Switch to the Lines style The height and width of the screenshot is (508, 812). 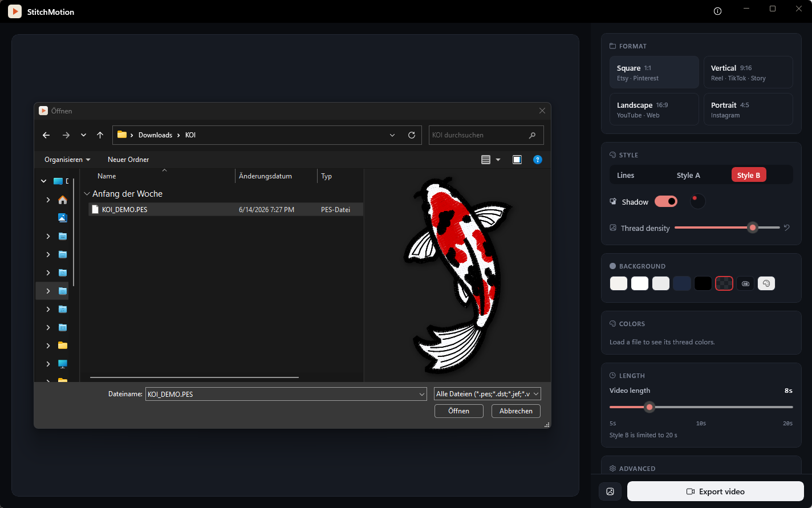pyautogui.click(x=626, y=175)
